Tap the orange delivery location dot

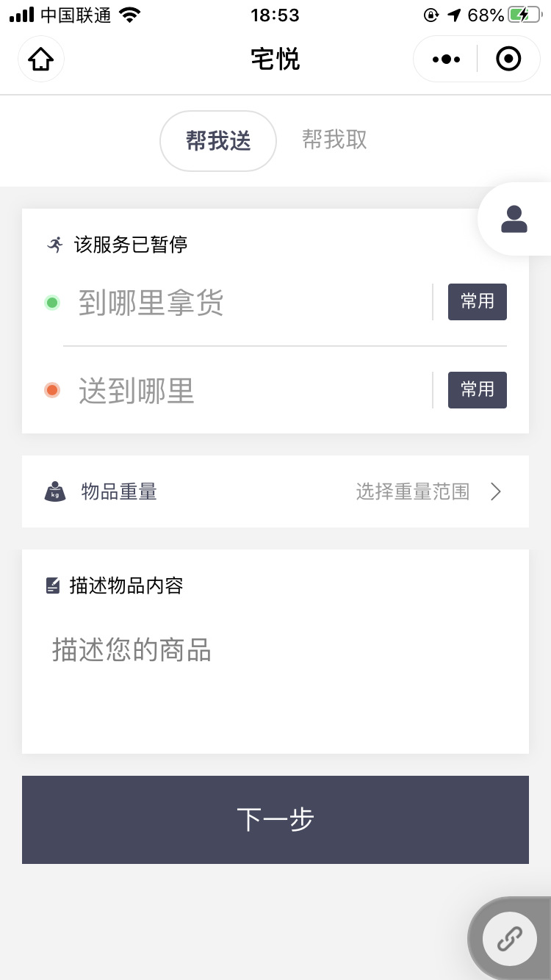52,390
